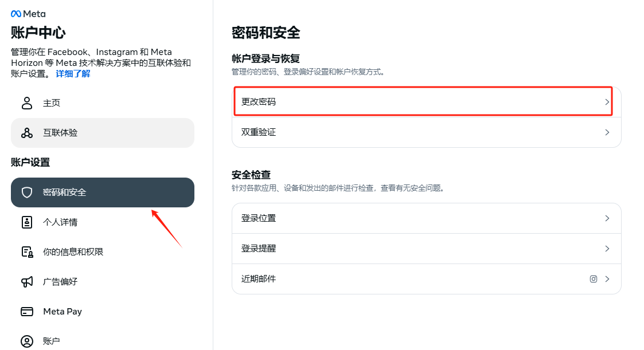Expand the 双重验证 chevron arrow
This screenshot has height=350, width=644.
(607, 132)
